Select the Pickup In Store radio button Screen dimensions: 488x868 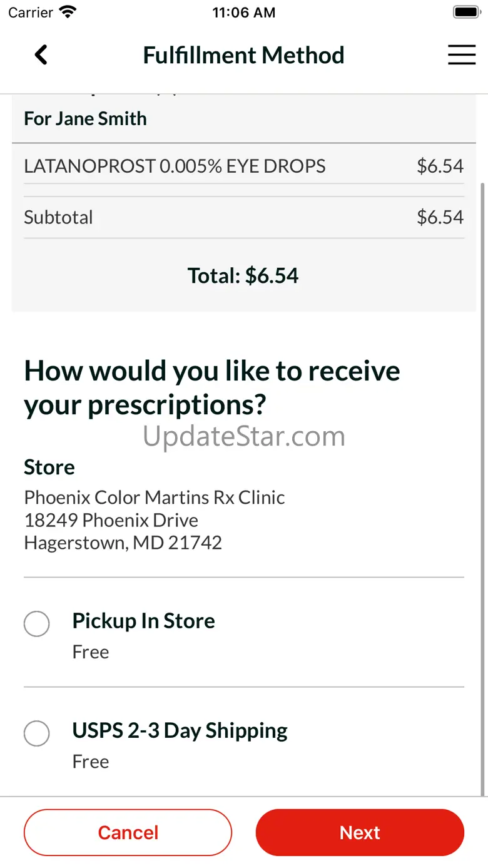(x=37, y=624)
